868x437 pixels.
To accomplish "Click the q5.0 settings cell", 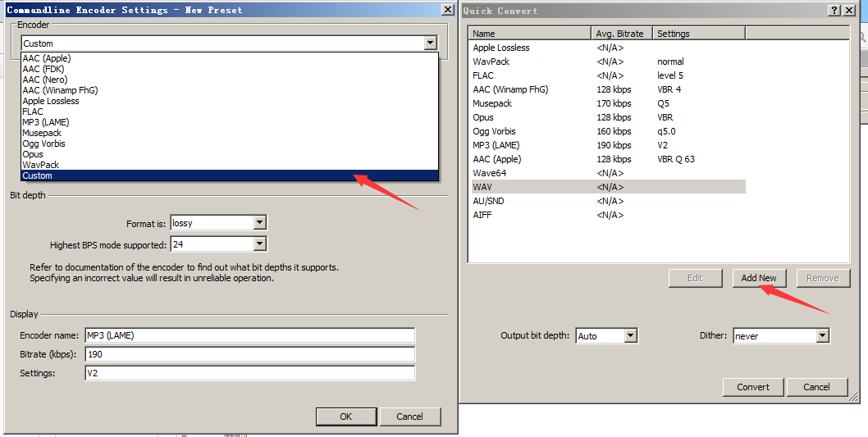I will (666, 131).
